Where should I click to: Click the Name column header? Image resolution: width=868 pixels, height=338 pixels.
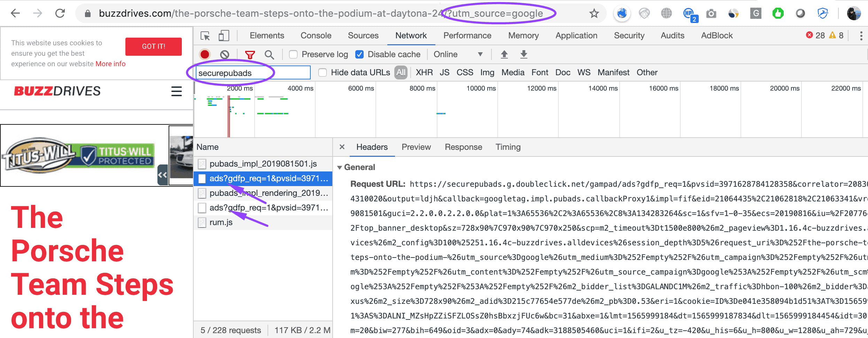(208, 147)
